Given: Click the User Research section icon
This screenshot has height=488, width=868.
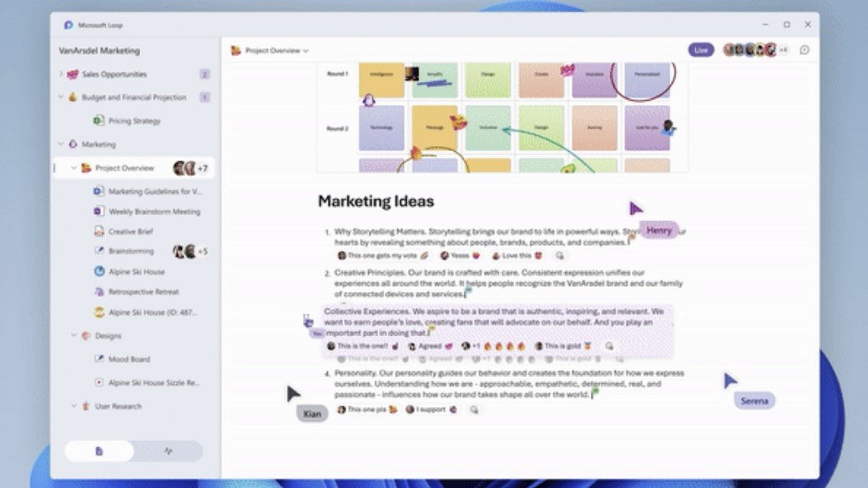Looking at the screenshot, I should pos(86,406).
